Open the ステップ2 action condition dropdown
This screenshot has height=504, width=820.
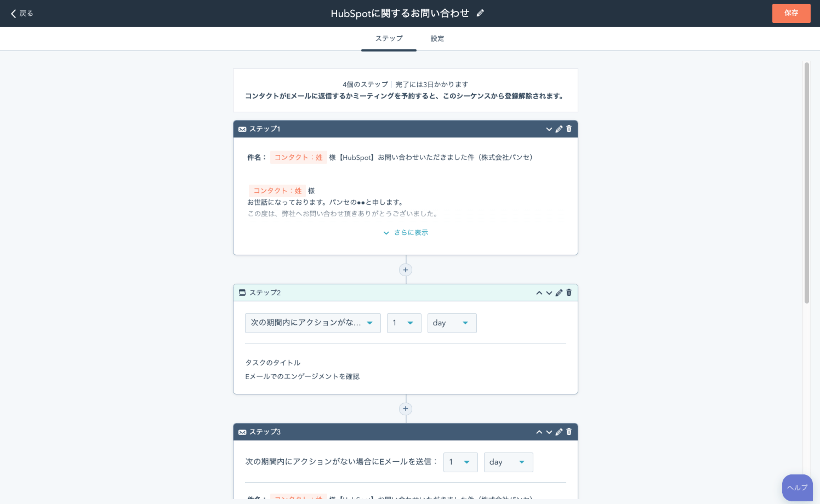(312, 323)
